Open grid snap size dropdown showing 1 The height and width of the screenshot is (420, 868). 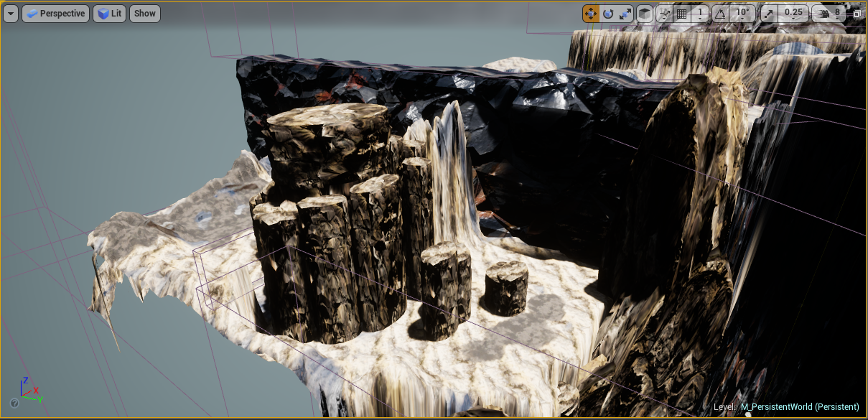tap(700, 13)
